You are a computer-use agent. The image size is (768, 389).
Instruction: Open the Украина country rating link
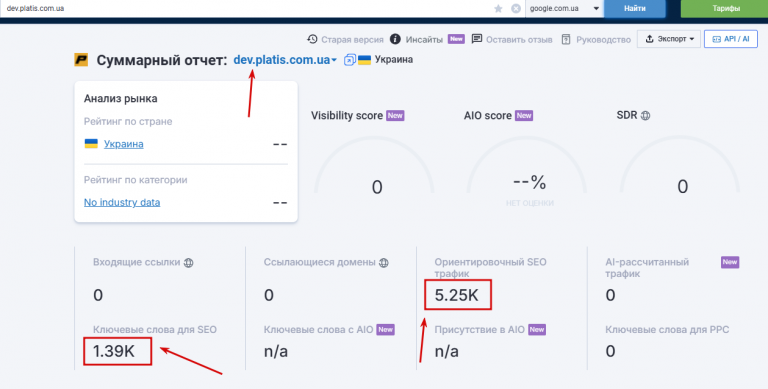click(123, 144)
